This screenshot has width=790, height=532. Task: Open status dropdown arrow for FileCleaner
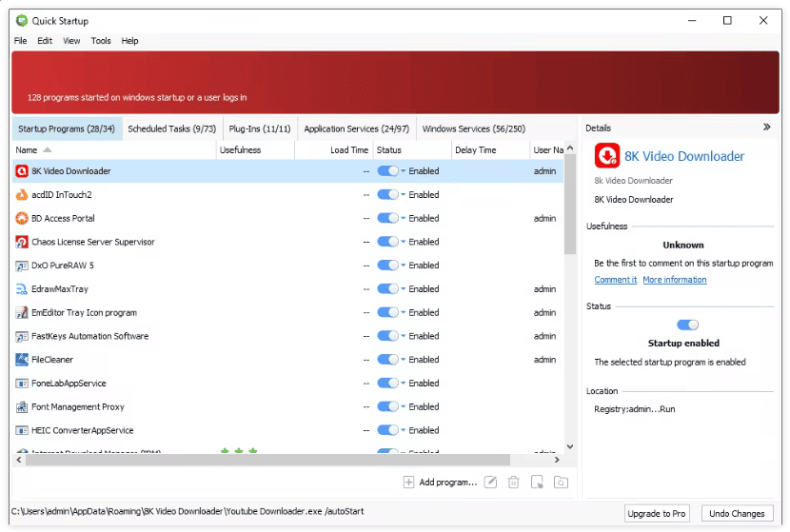(403, 360)
